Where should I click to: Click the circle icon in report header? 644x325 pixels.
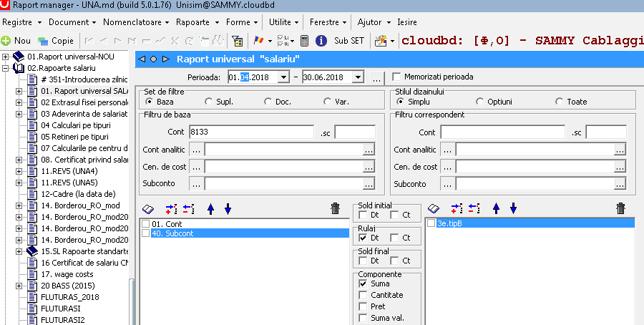click(154, 59)
